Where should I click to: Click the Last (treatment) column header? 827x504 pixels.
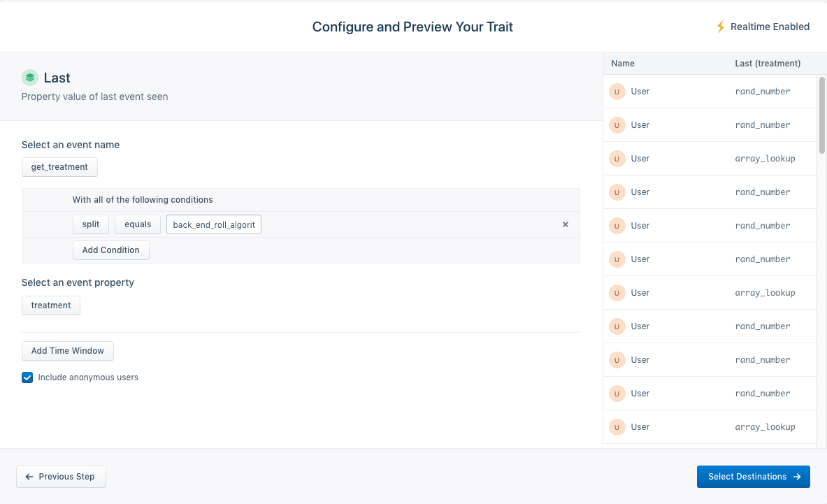(x=768, y=64)
